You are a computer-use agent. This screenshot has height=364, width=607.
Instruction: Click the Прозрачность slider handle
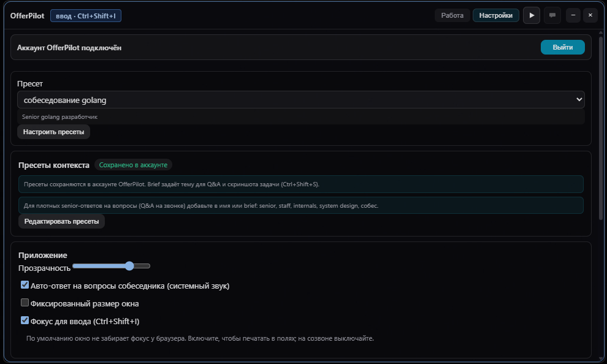[129, 266]
